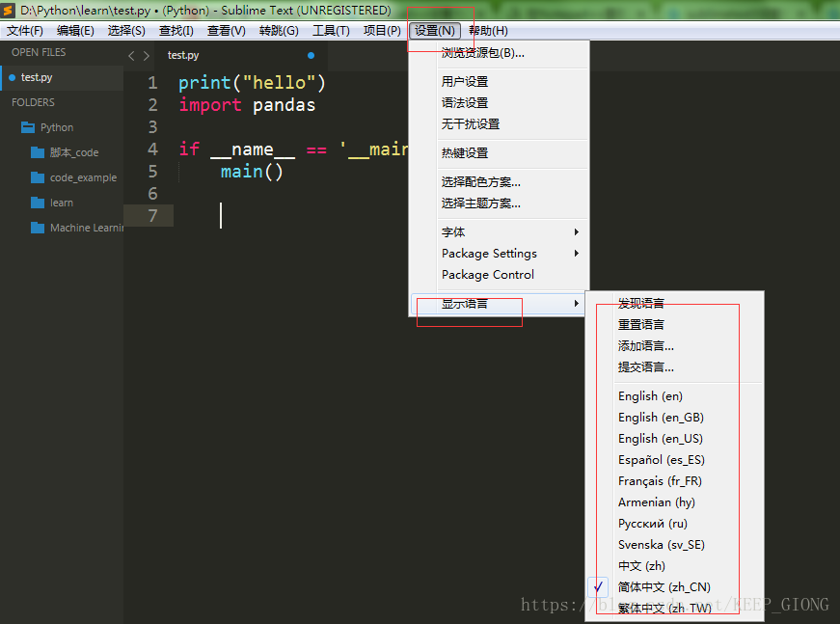
Task: Click the modified dot beside test.py in open files
Action: 12,78
